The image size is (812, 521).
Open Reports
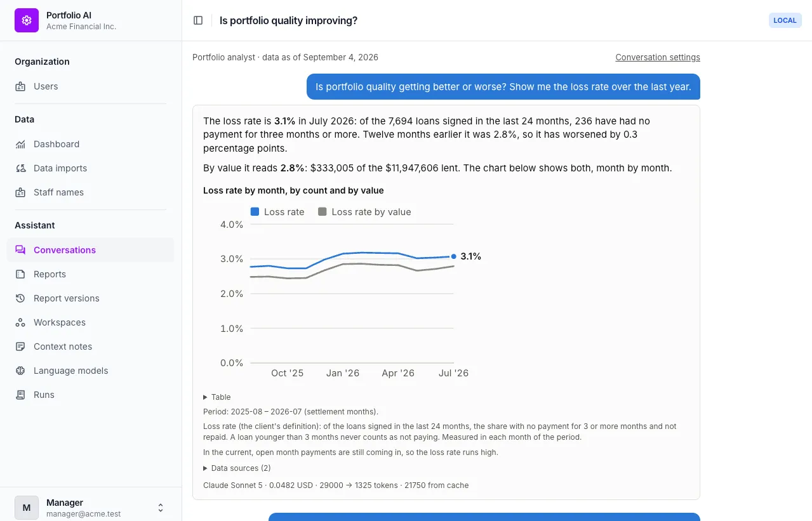[90, 274]
